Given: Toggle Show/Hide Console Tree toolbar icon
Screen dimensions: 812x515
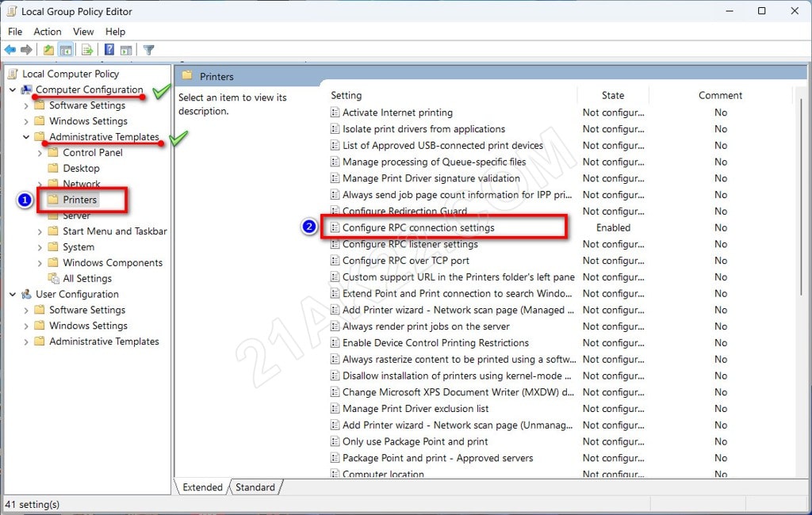Looking at the screenshot, I should point(67,50).
